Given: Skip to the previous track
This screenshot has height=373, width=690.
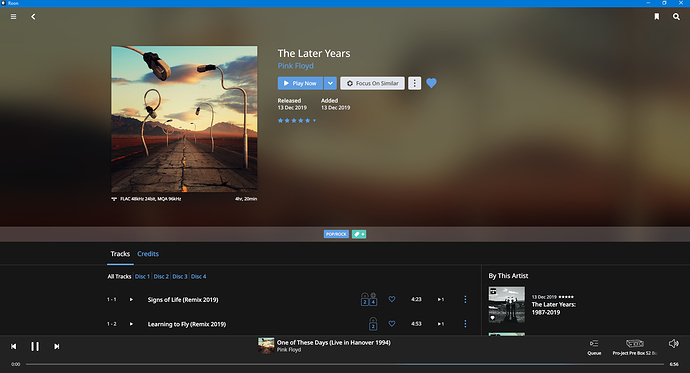Looking at the screenshot, I should [x=14, y=347].
